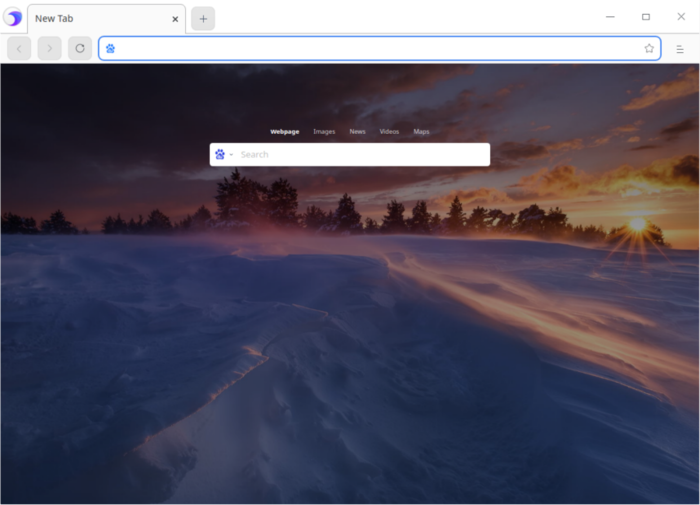Focus the address bar field
The width and height of the screenshot is (700, 505).
point(379,48)
